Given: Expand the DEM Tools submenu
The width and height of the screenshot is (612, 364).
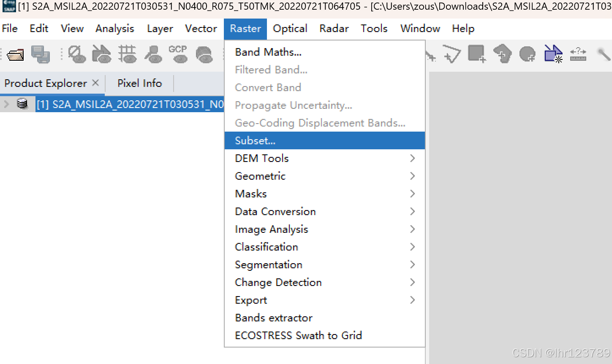Looking at the screenshot, I should [324, 158].
